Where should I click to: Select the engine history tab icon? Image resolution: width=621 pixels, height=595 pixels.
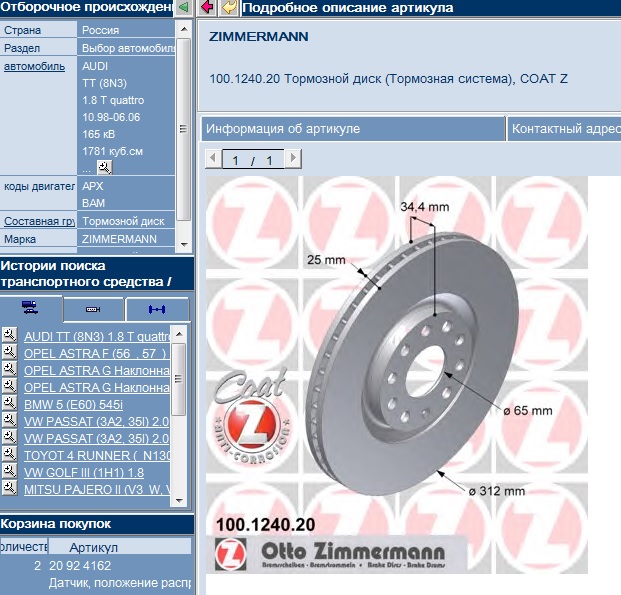[93, 309]
